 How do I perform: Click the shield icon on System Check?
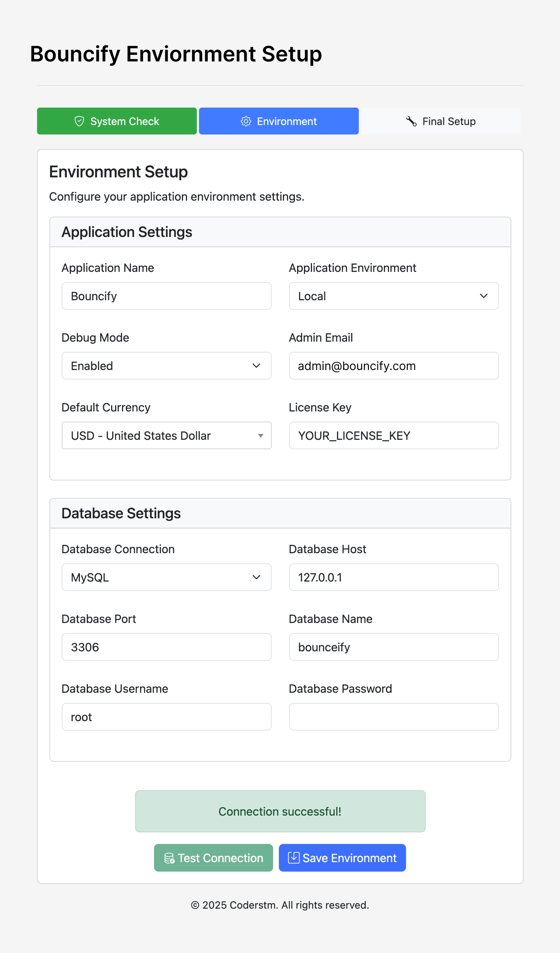point(79,121)
